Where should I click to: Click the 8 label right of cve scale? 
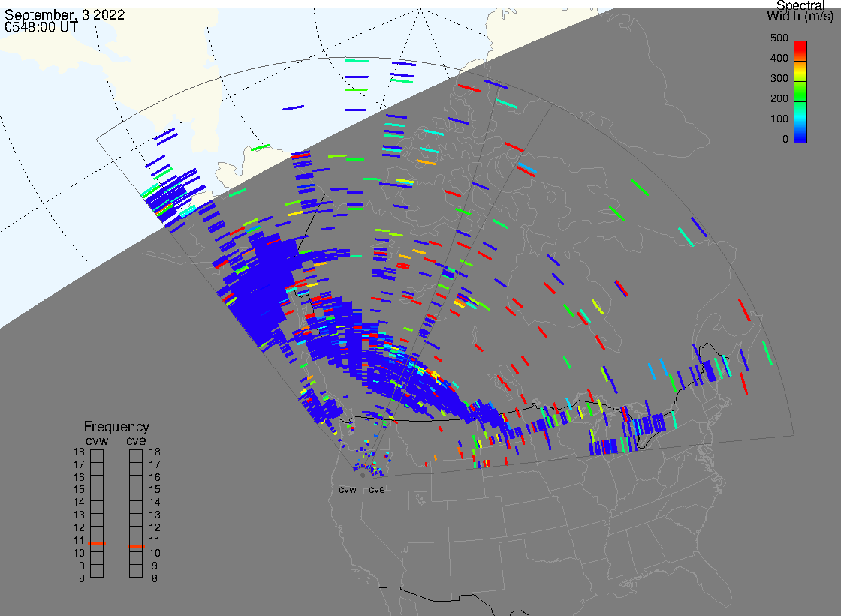coord(155,579)
